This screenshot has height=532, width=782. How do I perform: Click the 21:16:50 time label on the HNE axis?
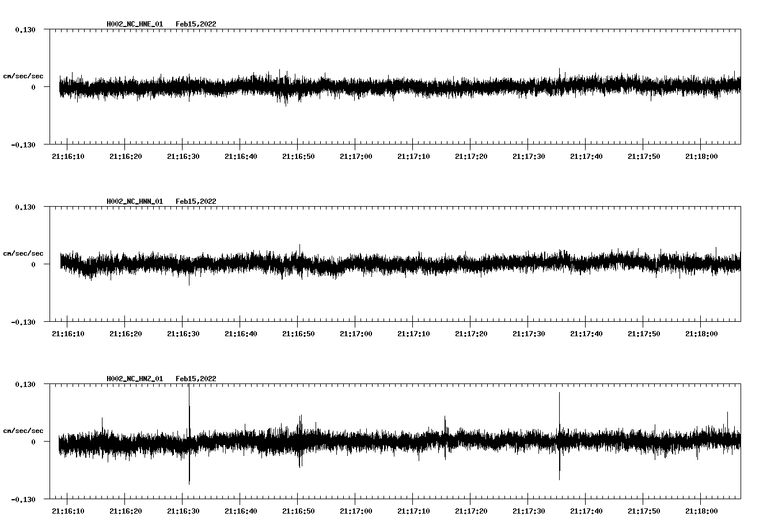(x=298, y=156)
